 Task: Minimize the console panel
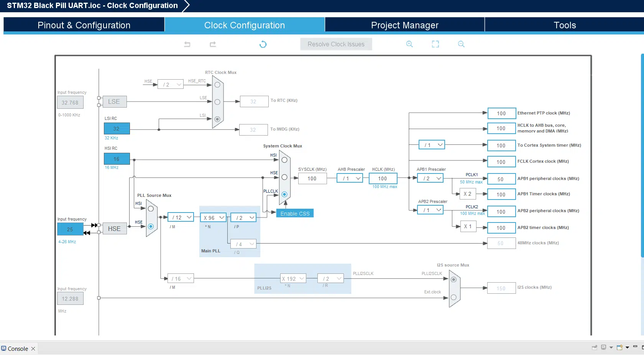click(635, 347)
